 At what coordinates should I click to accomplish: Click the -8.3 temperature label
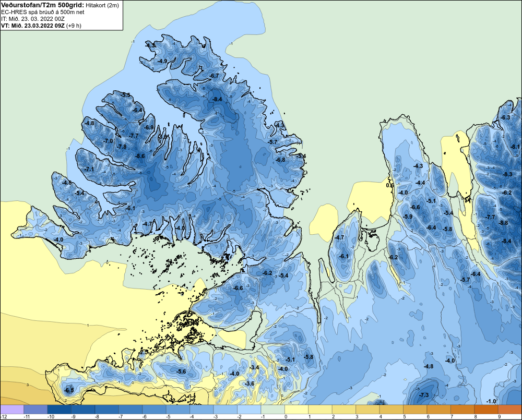tap(507, 174)
